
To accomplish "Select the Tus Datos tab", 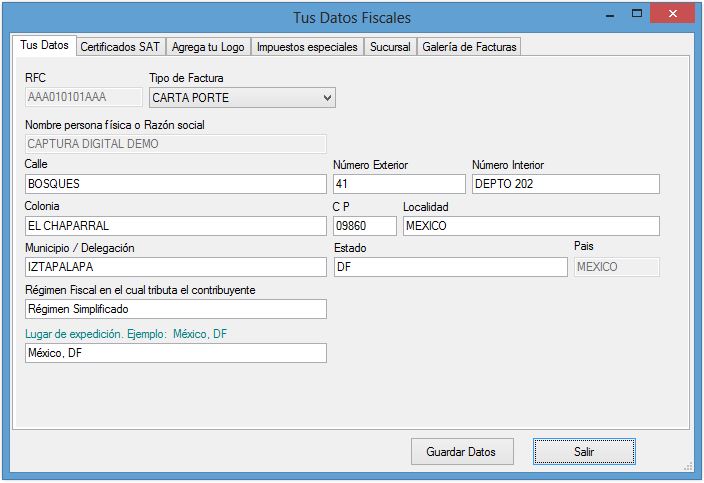I will (x=45, y=46).
